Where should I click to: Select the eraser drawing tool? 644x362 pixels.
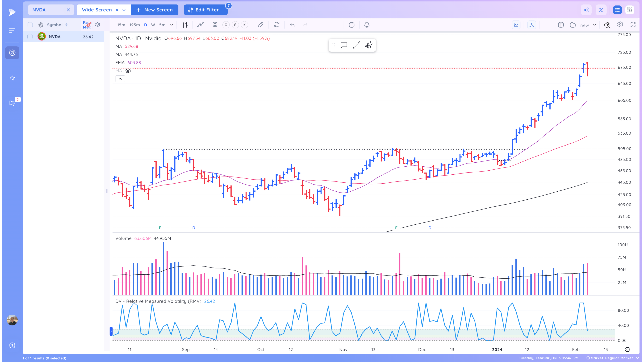click(x=261, y=25)
